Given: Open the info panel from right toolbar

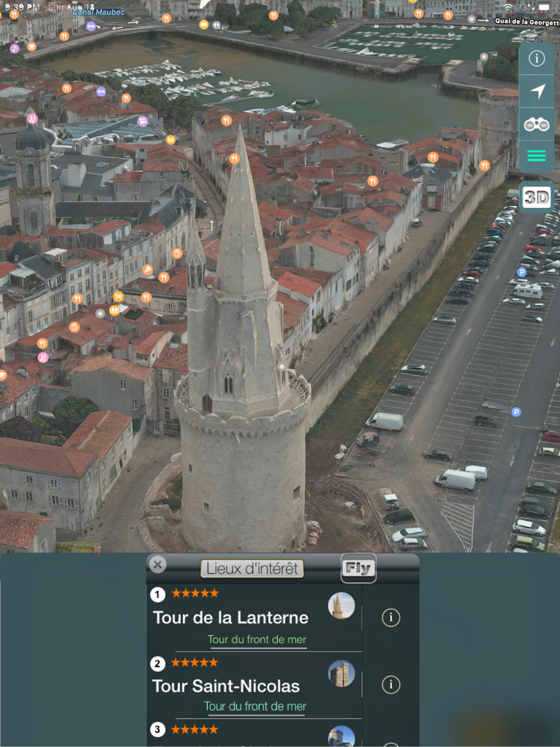Looking at the screenshot, I should 536,58.
